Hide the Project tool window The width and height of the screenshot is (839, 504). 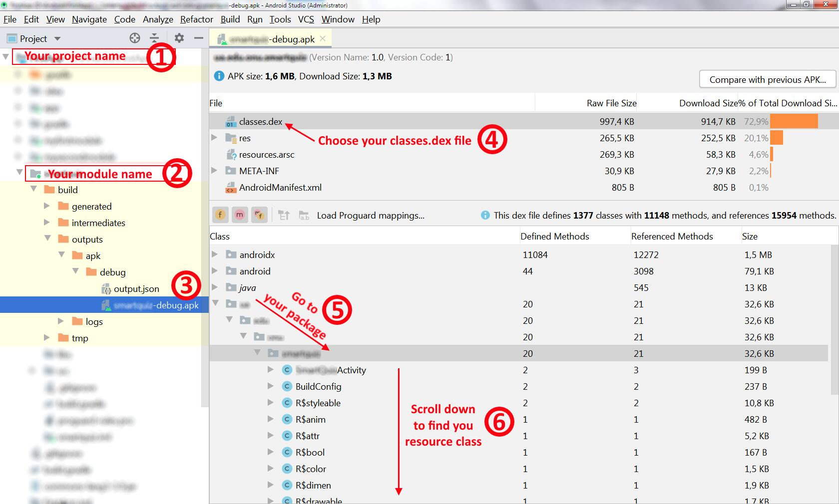click(198, 38)
